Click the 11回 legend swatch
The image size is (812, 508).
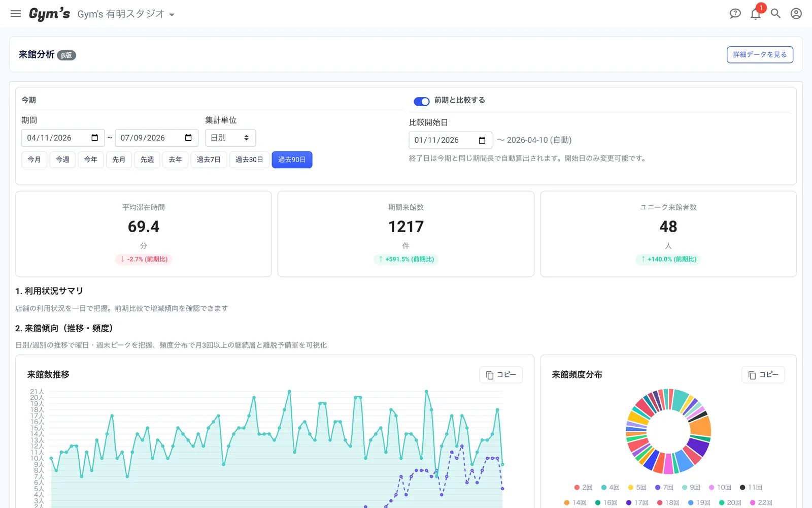742,487
